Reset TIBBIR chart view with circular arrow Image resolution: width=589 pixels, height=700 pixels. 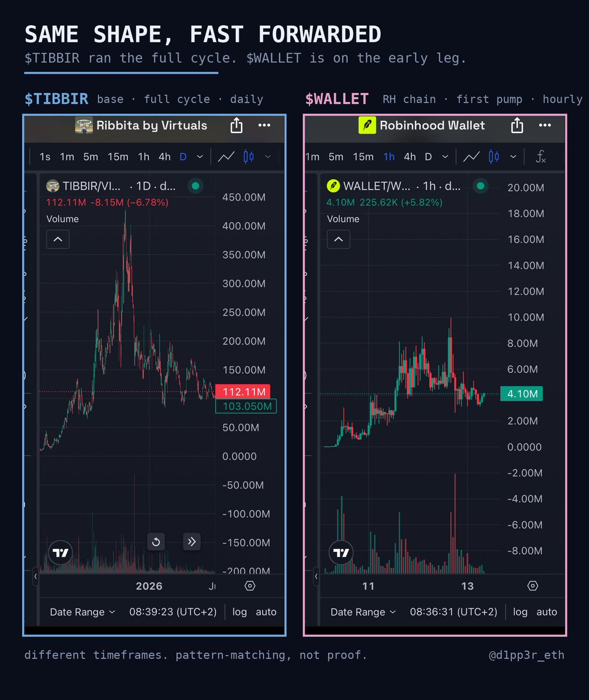[156, 542]
